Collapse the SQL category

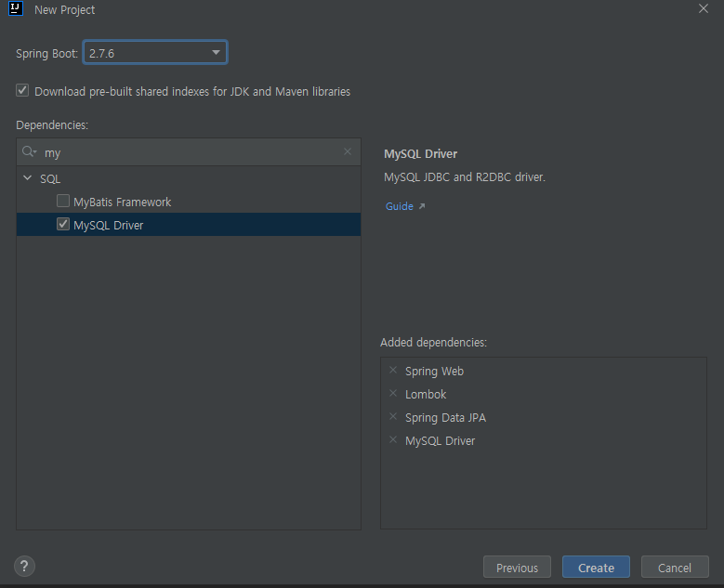coord(28,178)
